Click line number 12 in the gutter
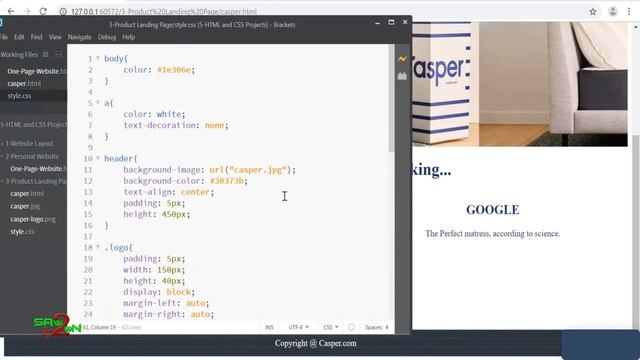 coord(88,181)
